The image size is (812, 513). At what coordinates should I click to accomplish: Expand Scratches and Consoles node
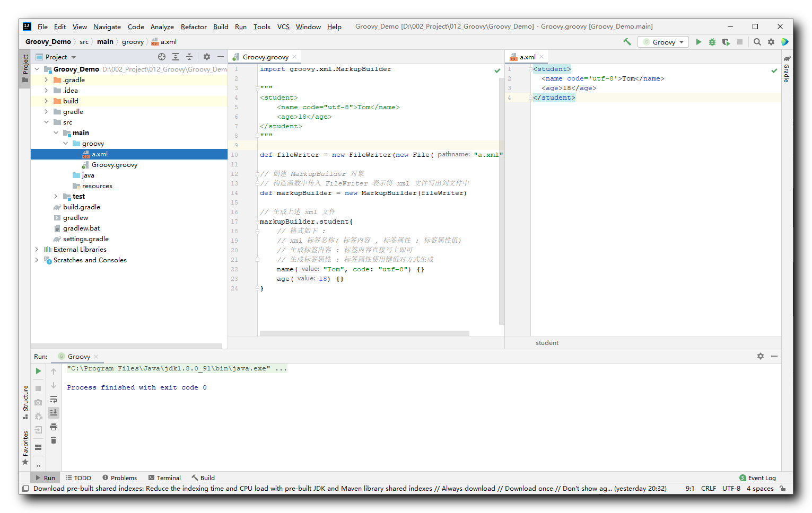37,260
